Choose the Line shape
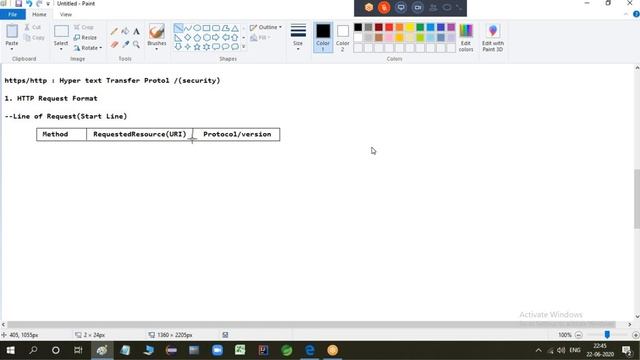 [178, 28]
